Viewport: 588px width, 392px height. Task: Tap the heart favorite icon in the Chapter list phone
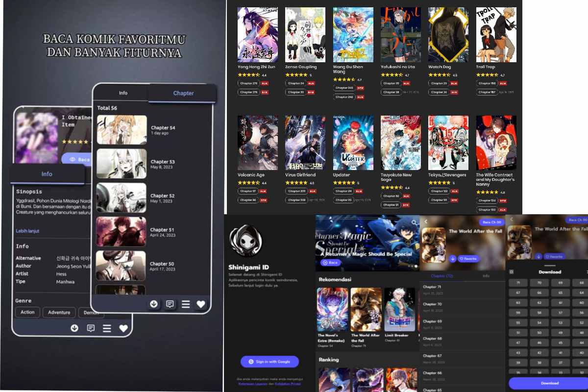coord(201,304)
